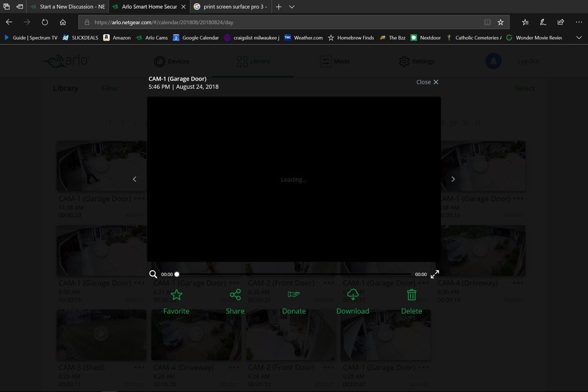588x392 pixels.
Task: Open the favorites hub icon
Action: (525, 22)
